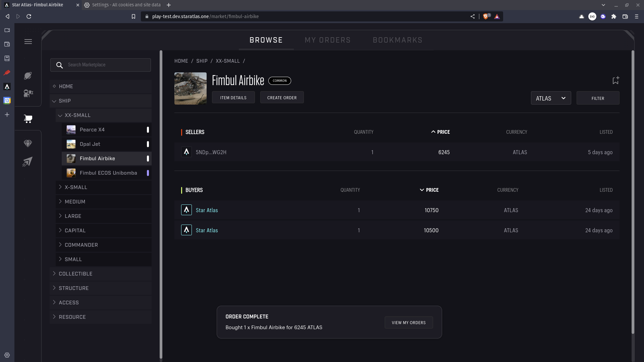Switch to the Settings cookies browser tab

pos(122,5)
